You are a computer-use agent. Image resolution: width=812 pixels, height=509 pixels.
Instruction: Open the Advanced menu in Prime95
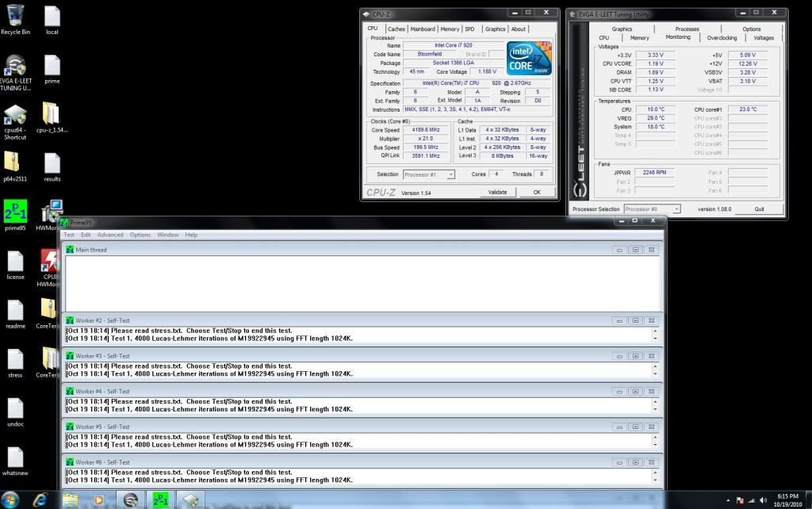coord(110,235)
